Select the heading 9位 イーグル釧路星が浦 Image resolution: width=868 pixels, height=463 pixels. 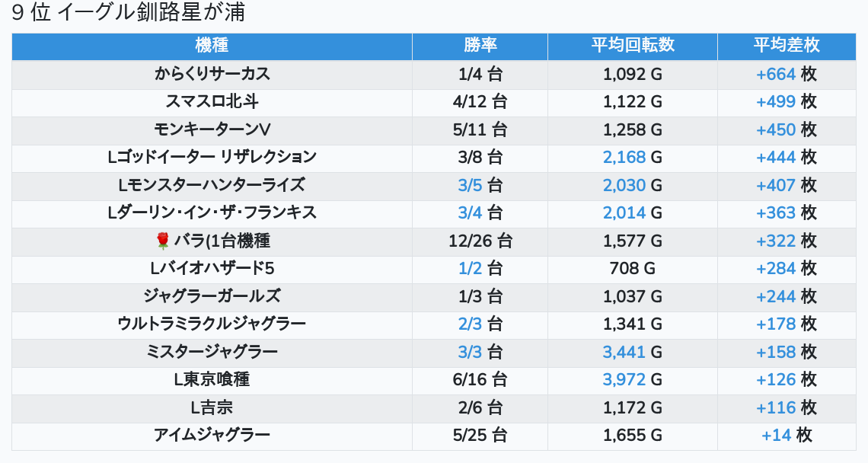tap(128, 12)
